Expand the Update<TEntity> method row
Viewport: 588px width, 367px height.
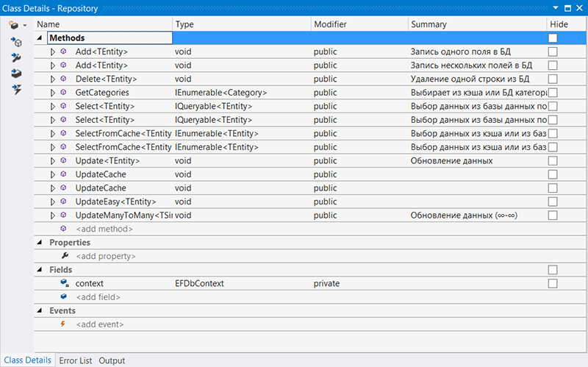point(53,160)
